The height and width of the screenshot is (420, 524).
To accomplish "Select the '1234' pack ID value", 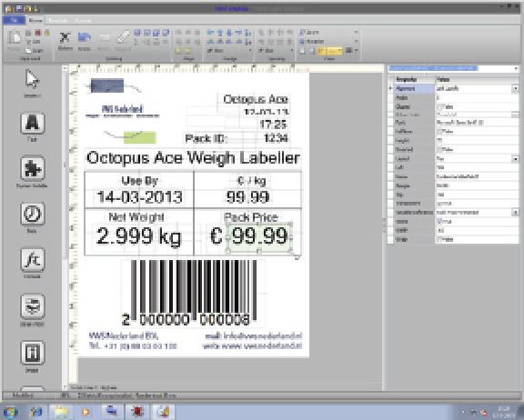I will 276,138.
